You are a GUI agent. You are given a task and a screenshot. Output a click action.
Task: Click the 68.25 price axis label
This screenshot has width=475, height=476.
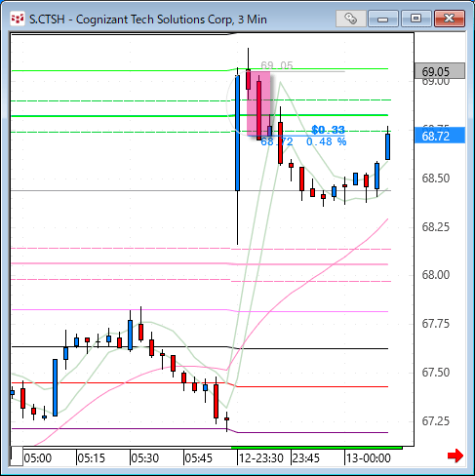[x=436, y=227]
